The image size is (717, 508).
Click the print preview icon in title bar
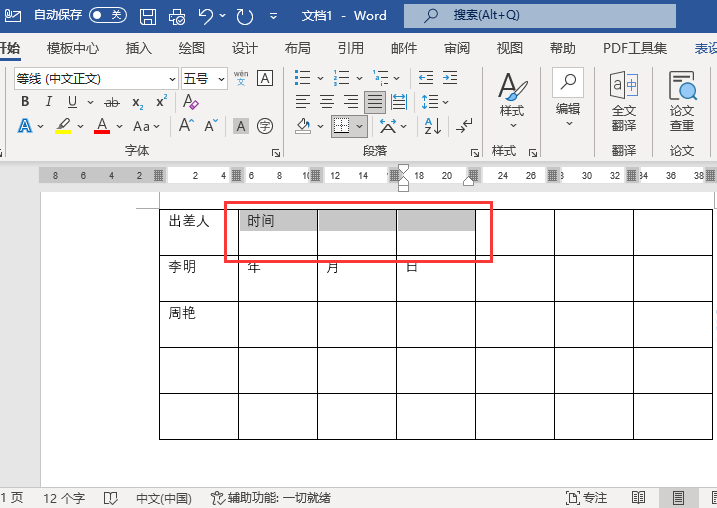pyautogui.click(x=177, y=16)
